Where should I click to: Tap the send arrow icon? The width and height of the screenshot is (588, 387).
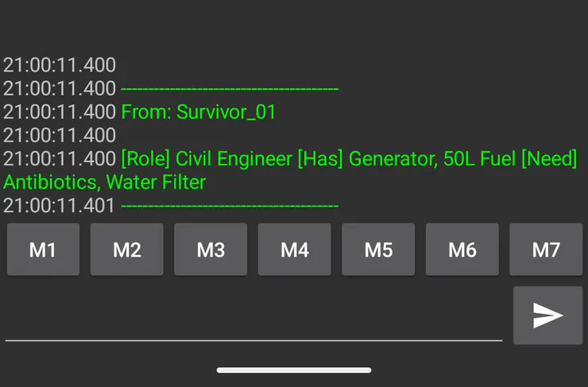pyautogui.click(x=547, y=315)
